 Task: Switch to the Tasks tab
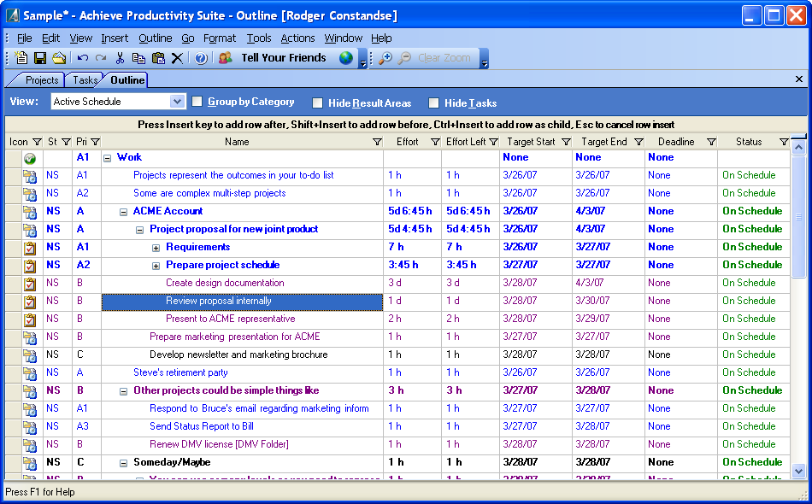click(x=85, y=80)
